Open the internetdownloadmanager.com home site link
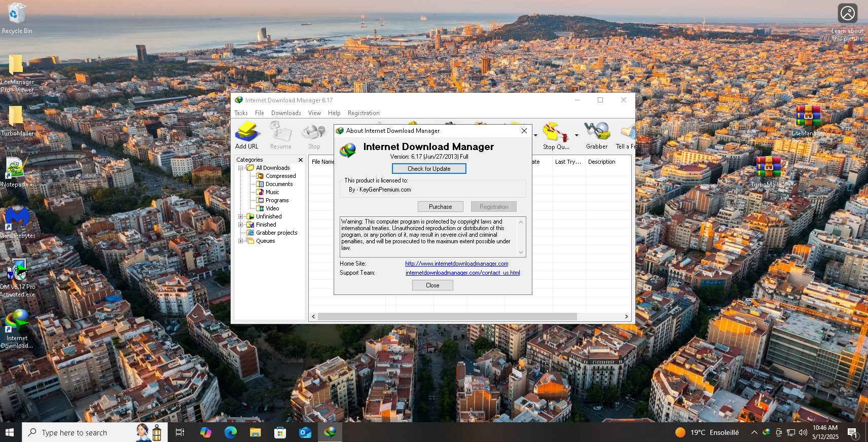Screen dimensions: 868x442 tap(456, 264)
